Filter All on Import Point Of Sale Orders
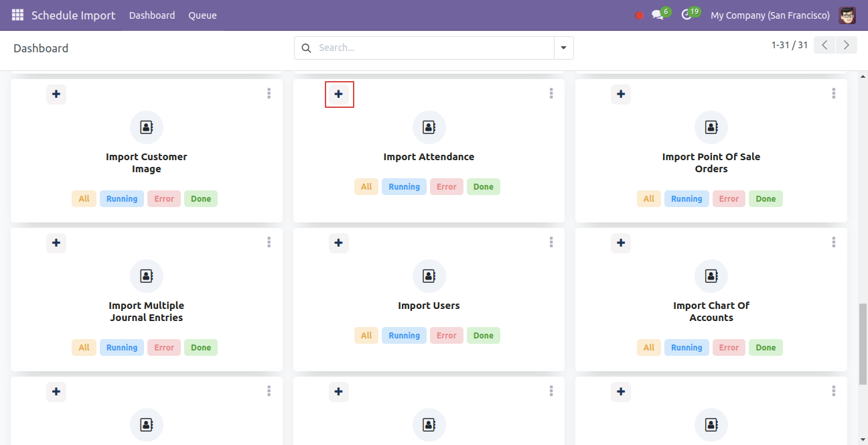 649,199
